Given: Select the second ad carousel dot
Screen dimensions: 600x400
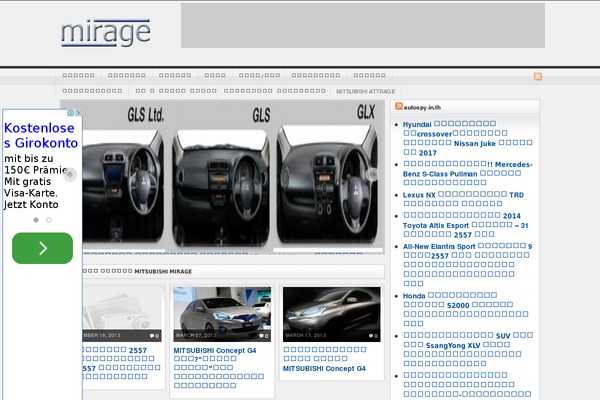Looking at the screenshot, I should pos(49,220).
